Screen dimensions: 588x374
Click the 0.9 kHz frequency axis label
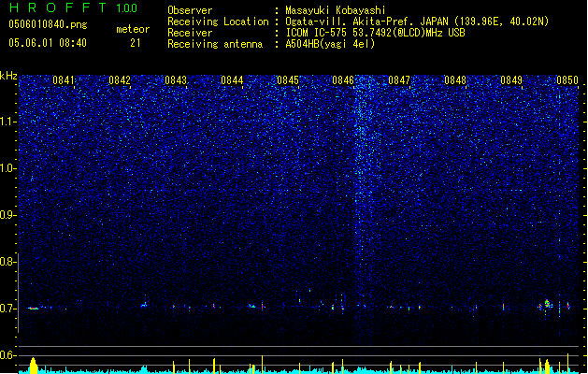(x=7, y=215)
